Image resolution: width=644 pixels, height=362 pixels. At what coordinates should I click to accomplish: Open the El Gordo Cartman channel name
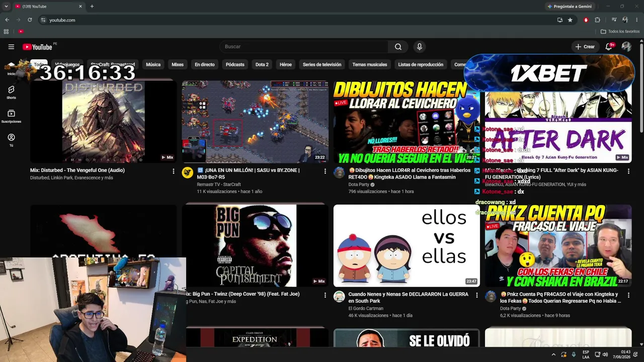366,308
